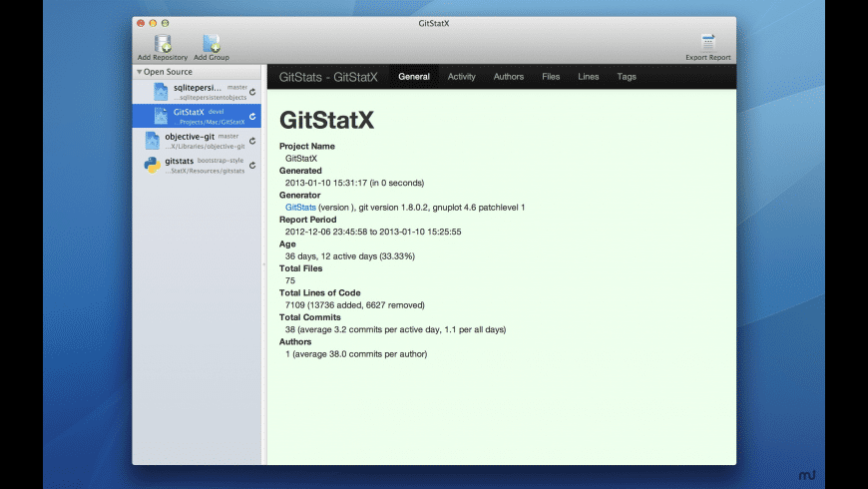View the Tags tab
Image resolution: width=868 pixels, height=489 pixels.
[627, 77]
